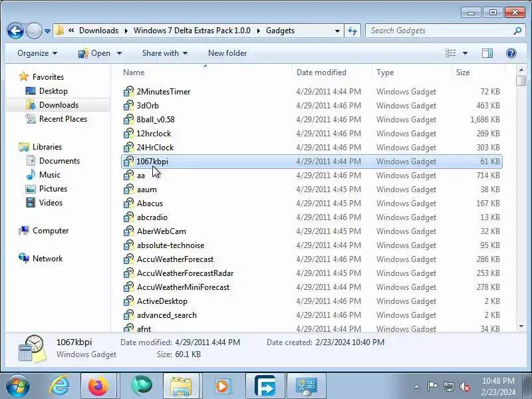532x399 pixels.
Task: Launch Internet Explorer from taskbar
Action: [59, 386]
